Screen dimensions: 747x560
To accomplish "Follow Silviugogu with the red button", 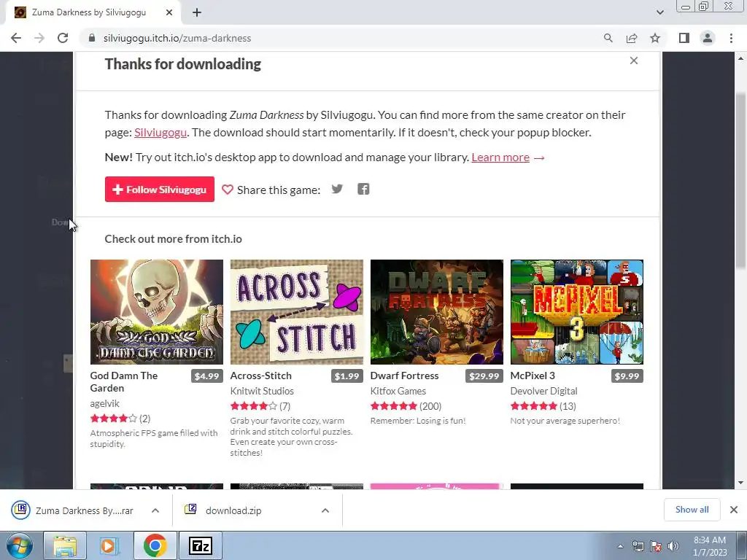I will pos(160,189).
